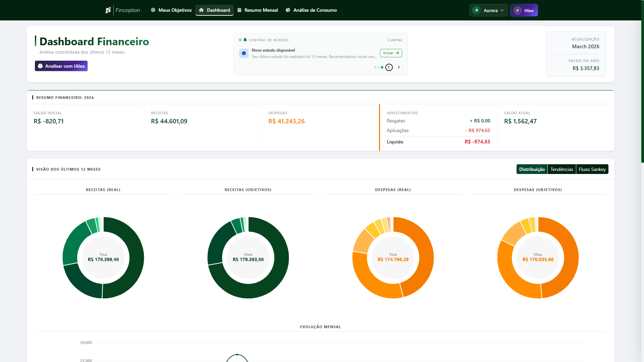The width and height of the screenshot is (644, 362).
Task: Click the '3 alertas' counter text
Action: [x=395, y=40]
